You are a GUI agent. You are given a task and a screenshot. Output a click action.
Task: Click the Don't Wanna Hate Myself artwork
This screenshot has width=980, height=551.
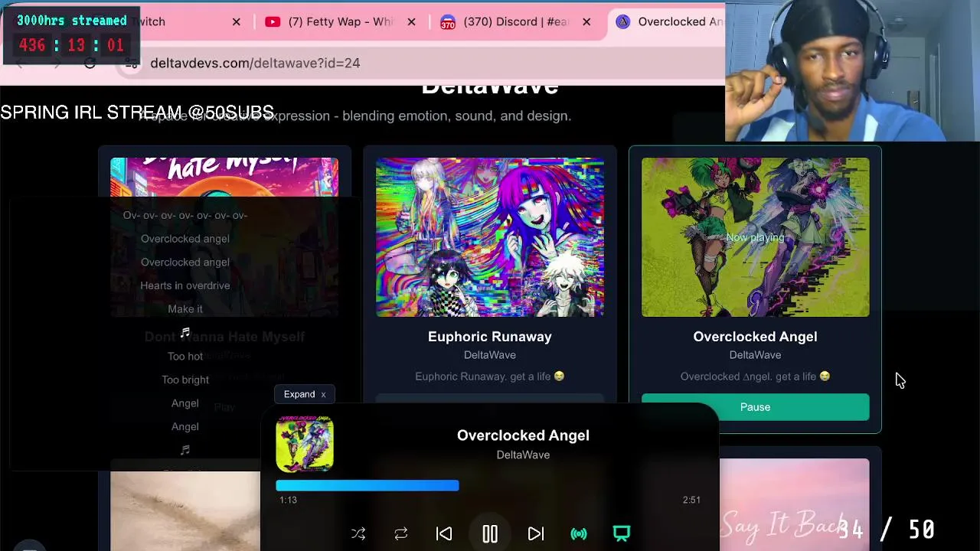tap(224, 237)
